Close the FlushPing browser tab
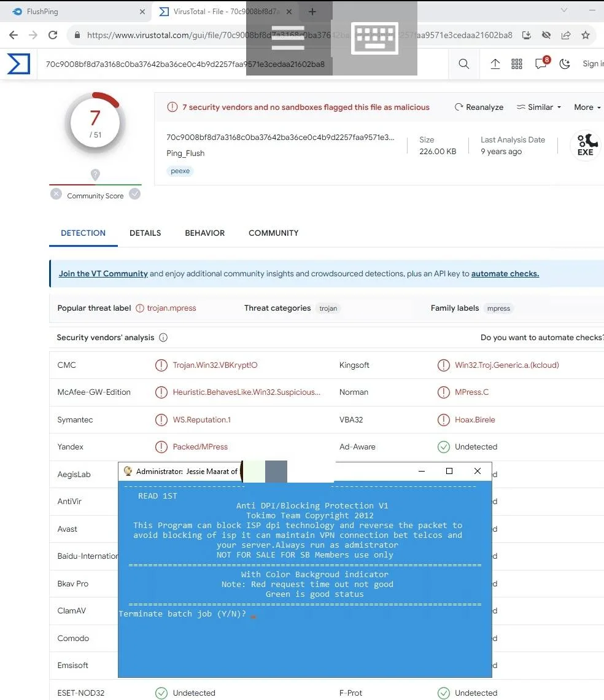 pyautogui.click(x=142, y=12)
